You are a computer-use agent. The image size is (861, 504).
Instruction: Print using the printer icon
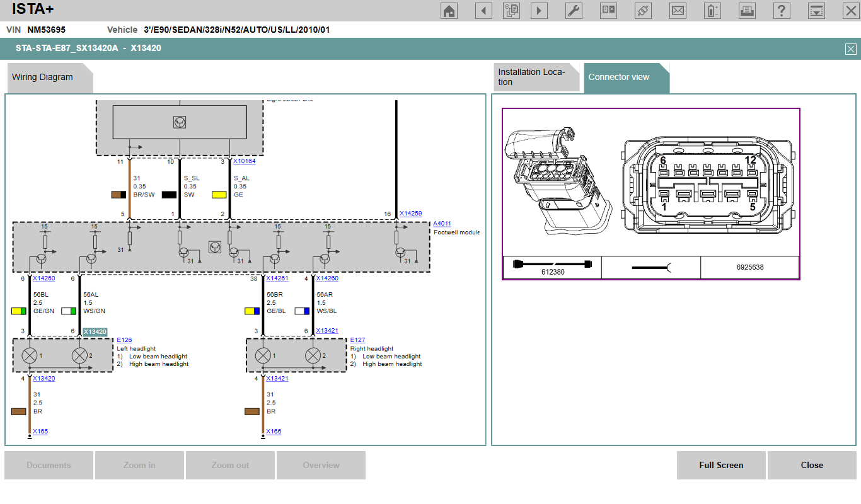[x=747, y=11]
